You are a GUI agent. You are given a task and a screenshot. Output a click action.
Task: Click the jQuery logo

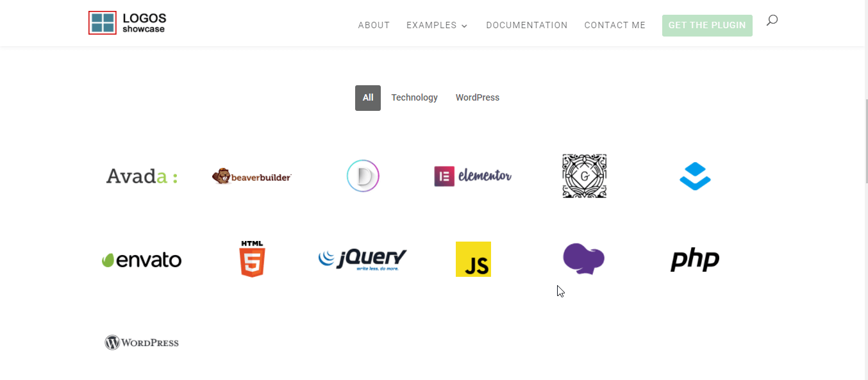coord(362,259)
